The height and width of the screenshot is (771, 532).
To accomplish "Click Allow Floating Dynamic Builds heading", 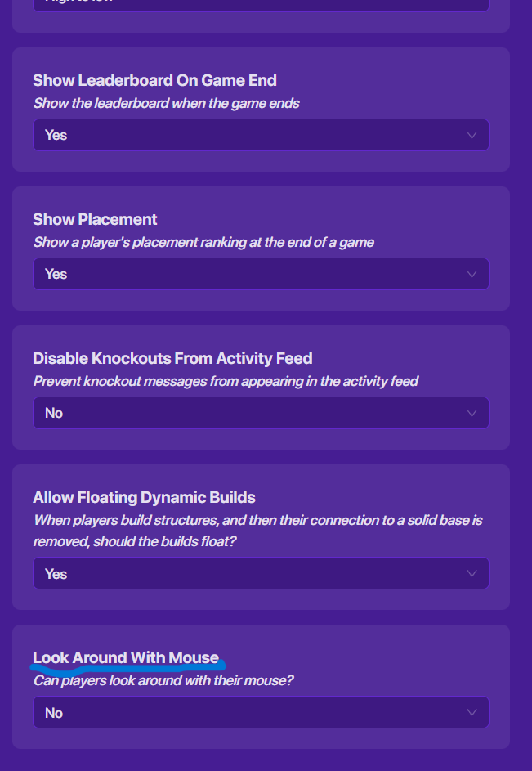I will coord(144,497).
